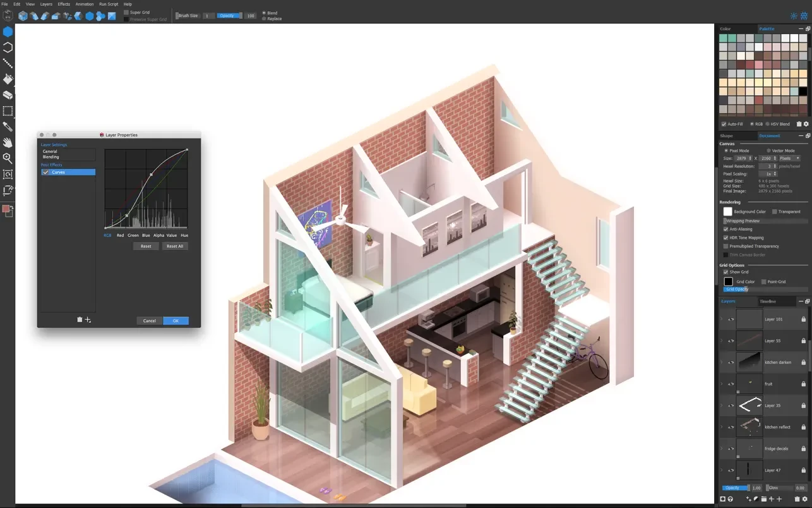
Task: Click the Reset All button
Action: 175,246
